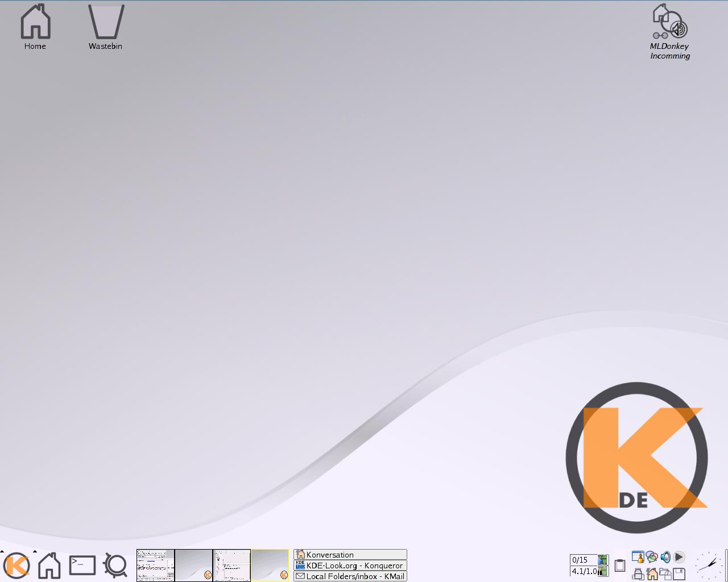Switch to virtual desktop one in pager

pyautogui.click(x=155, y=566)
